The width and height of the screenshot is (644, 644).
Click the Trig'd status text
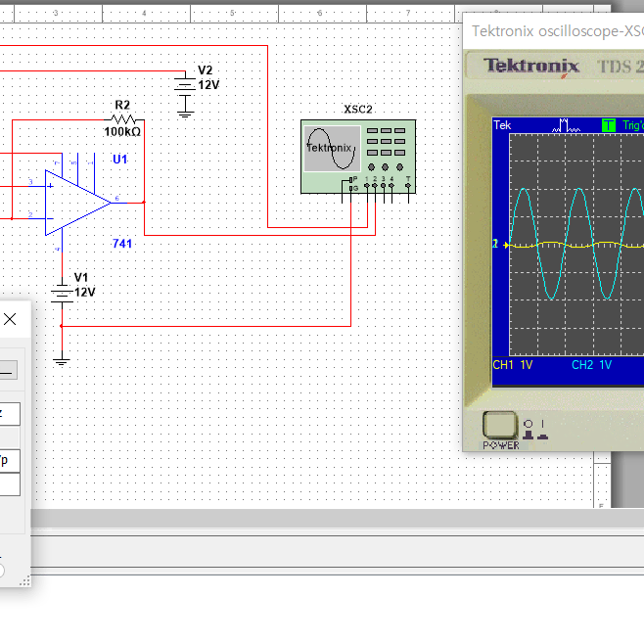(633, 125)
